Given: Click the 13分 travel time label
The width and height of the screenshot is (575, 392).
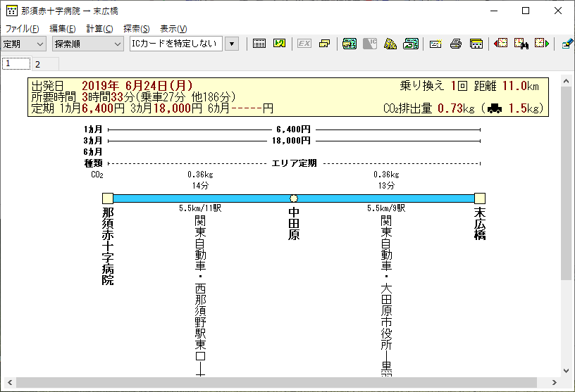Looking at the screenshot, I should 386,186.
